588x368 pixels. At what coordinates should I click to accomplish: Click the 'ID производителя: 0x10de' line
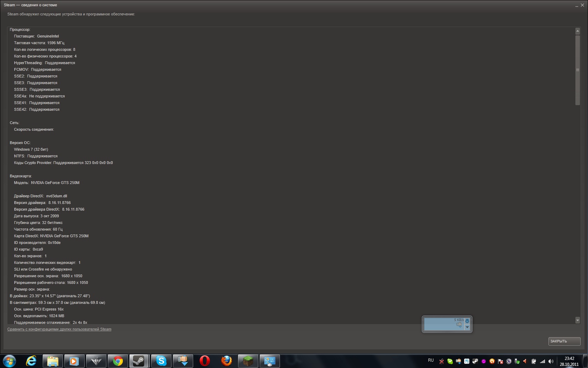pyautogui.click(x=37, y=243)
